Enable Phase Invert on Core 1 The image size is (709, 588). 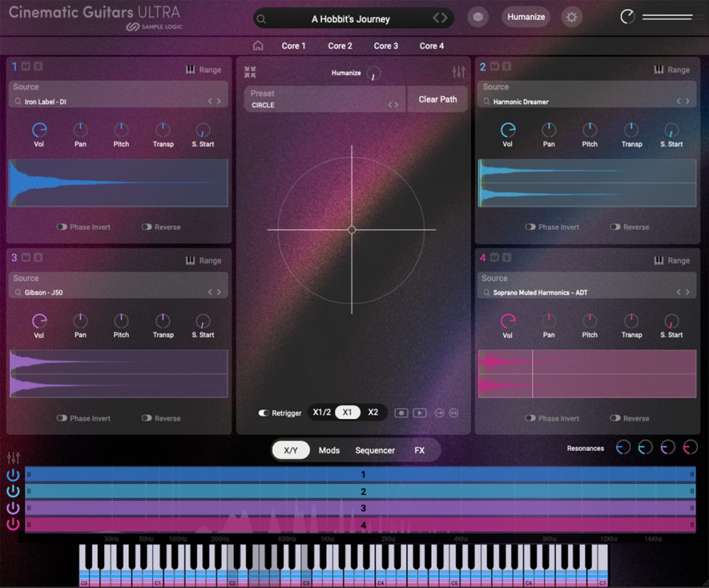pos(62,227)
